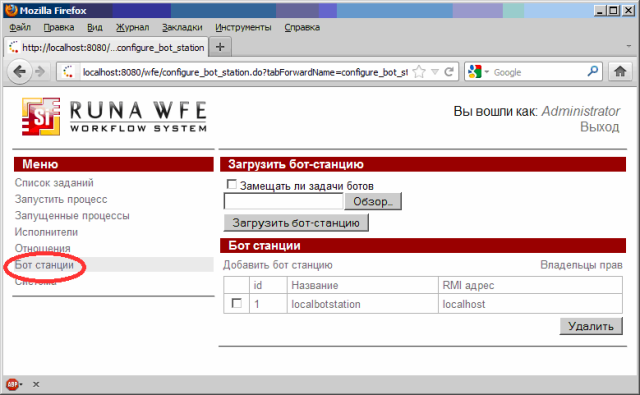The width and height of the screenshot is (640, 395).
Task: Open the Журнал menu
Action: coord(132,27)
